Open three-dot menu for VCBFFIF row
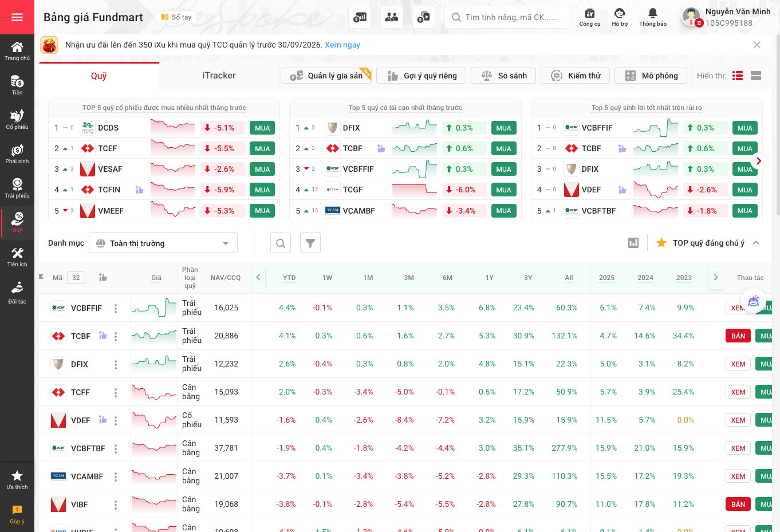 click(x=116, y=309)
